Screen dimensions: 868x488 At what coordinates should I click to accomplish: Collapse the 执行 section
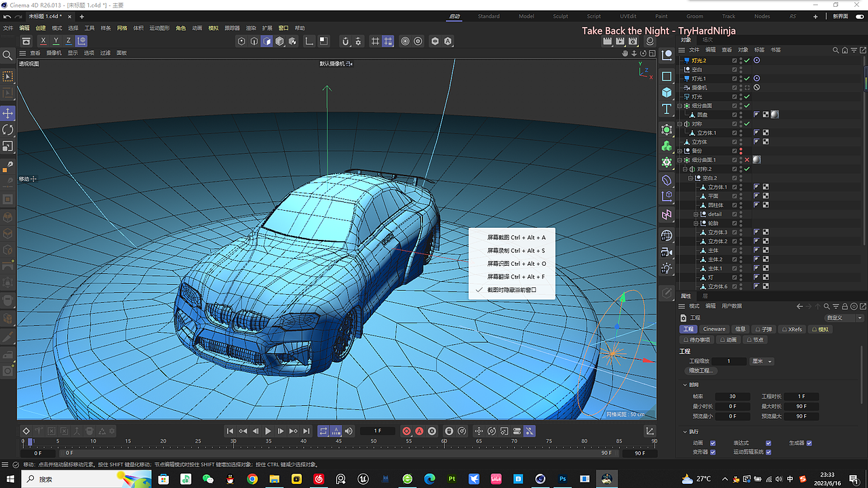coord(685,432)
